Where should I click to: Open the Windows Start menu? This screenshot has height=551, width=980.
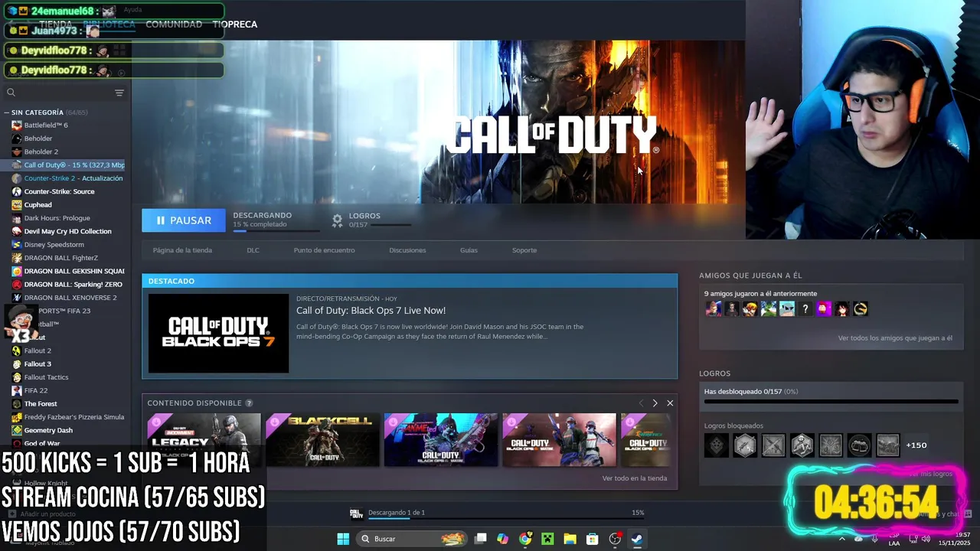(343, 539)
